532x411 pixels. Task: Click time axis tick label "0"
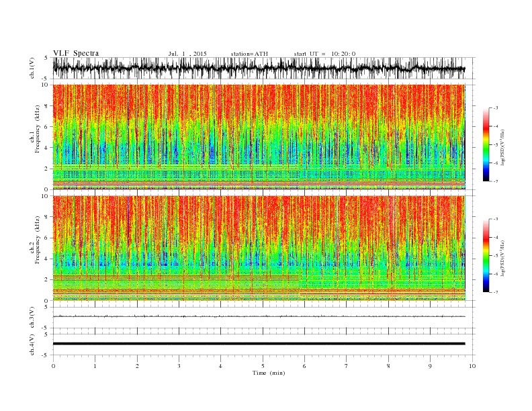(53, 366)
